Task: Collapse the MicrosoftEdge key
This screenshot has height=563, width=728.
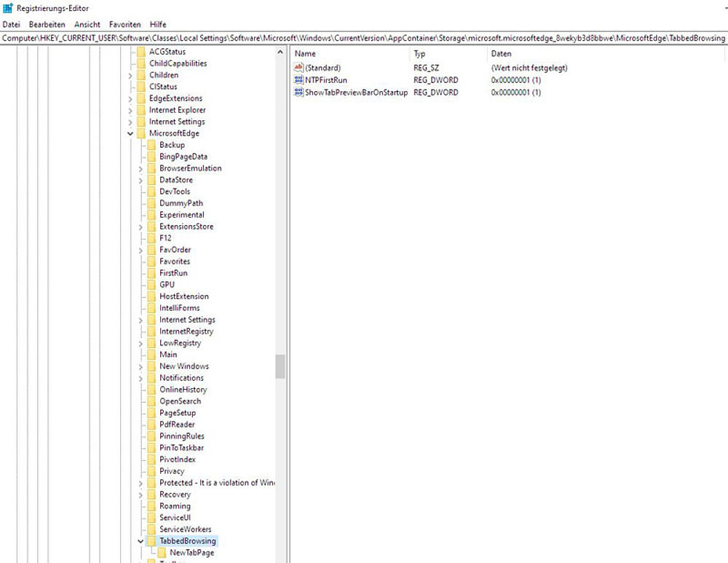Action: [x=130, y=133]
